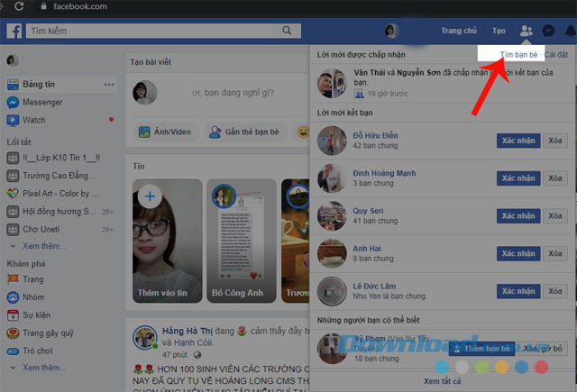Open Hằng Hà Thị's profile link in post
Screen dimensions: 577x392
pos(188,332)
